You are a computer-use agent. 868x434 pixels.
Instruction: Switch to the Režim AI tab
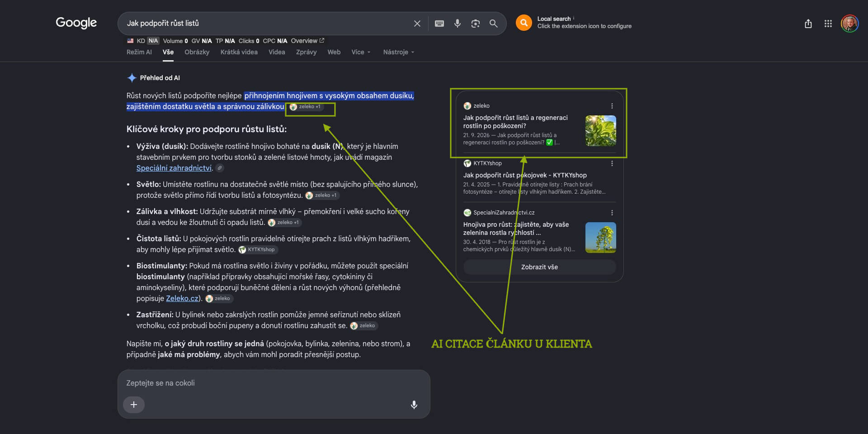pos(139,52)
